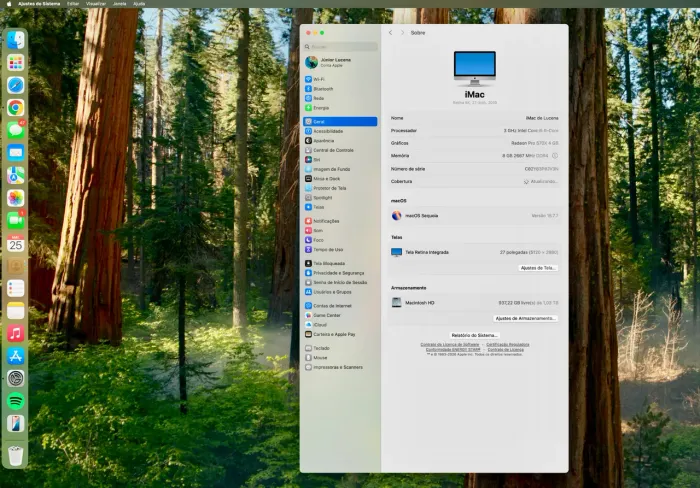Open Photos app in the Dock
The width and height of the screenshot is (700, 488).
[x=16, y=198]
